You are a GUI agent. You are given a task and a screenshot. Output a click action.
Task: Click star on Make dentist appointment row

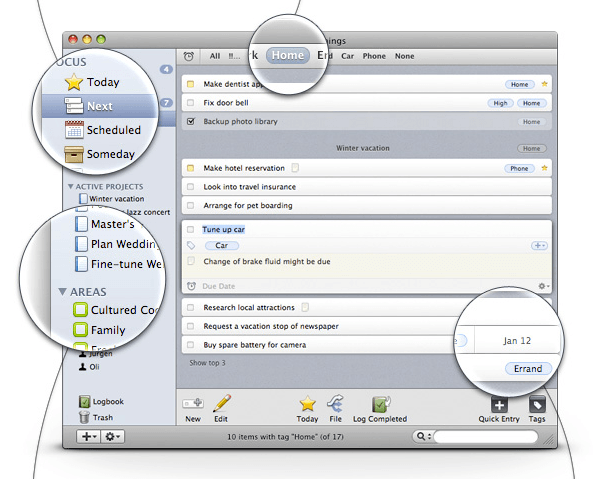(x=544, y=84)
